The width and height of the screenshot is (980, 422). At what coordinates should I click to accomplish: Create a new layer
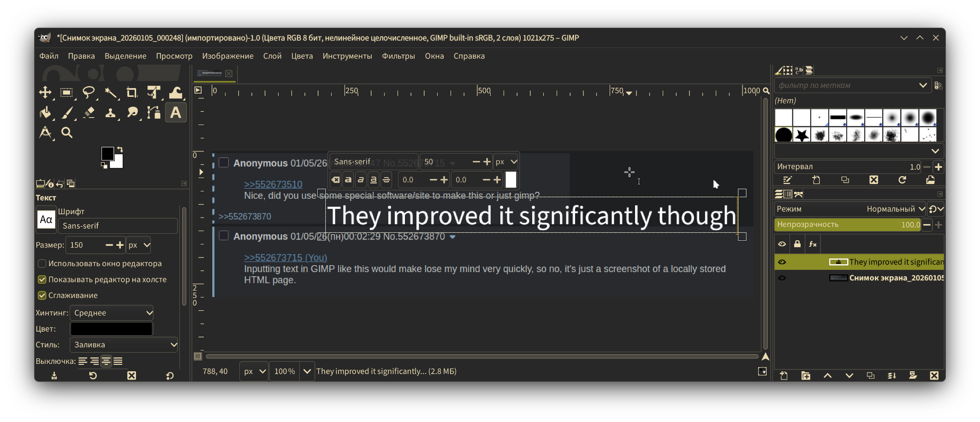coord(784,375)
